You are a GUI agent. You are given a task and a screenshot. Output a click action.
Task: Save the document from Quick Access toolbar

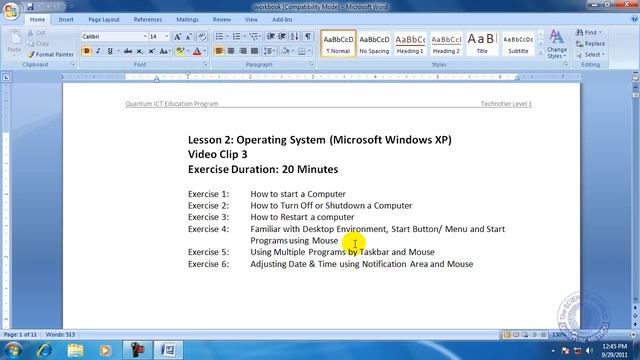(31, 6)
